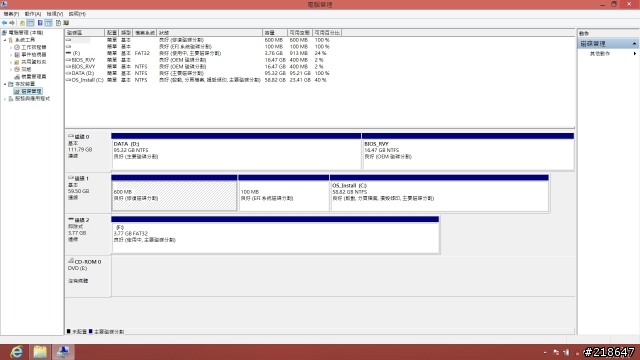
Task: Collapse the 系統工具 tree node
Action: click(x=5, y=40)
